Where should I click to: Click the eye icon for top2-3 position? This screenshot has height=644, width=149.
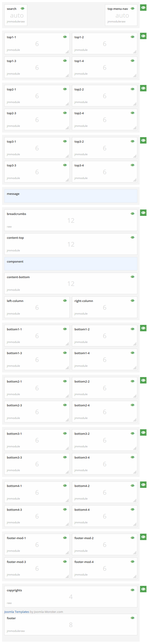pos(65,113)
